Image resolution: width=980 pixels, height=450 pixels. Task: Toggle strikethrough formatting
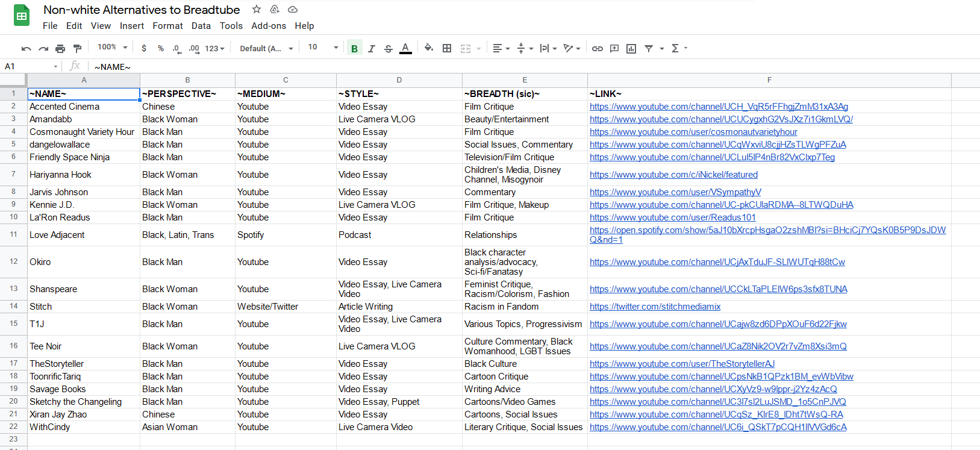pos(389,48)
